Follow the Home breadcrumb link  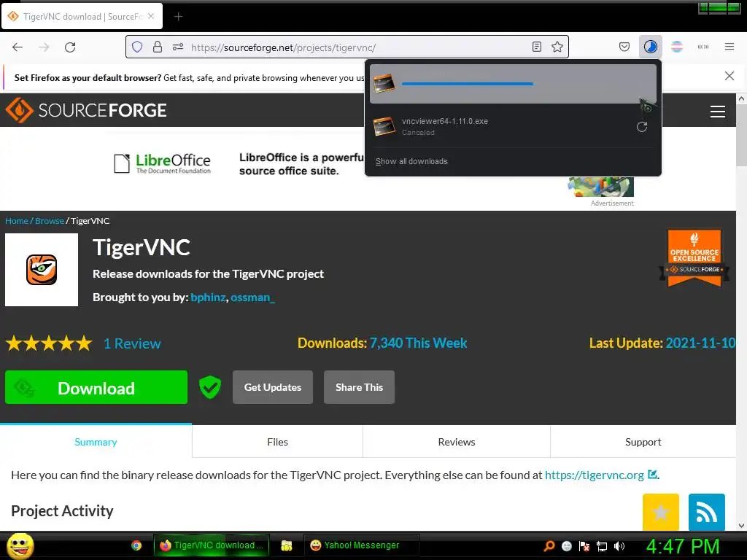[17, 221]
